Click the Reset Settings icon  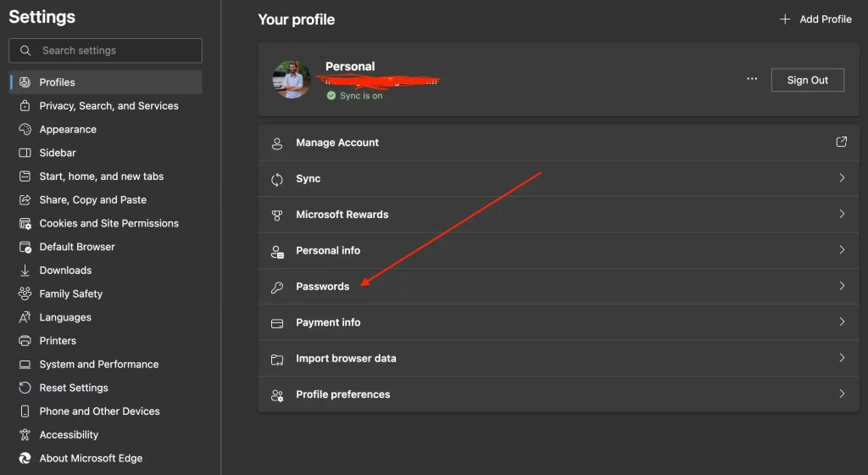point(25,388)
